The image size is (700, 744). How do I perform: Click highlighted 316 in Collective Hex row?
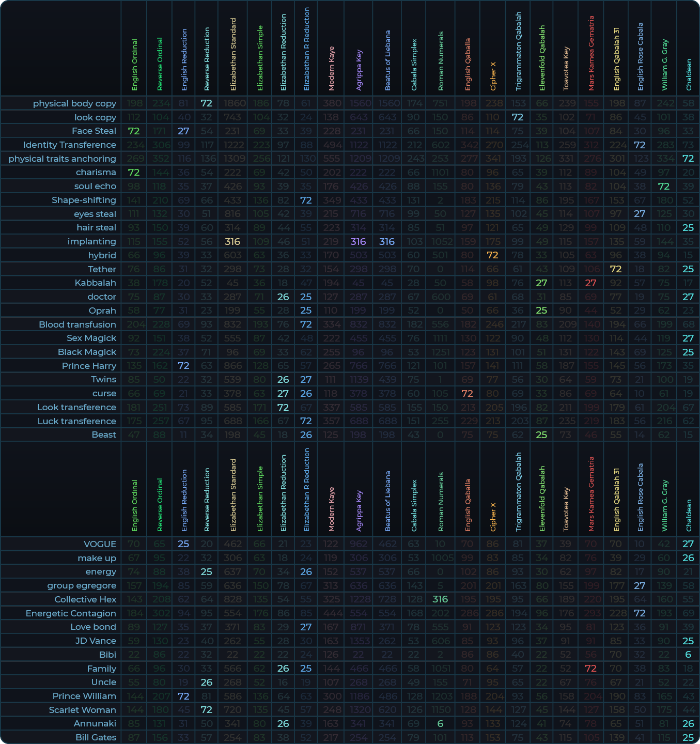440,599
